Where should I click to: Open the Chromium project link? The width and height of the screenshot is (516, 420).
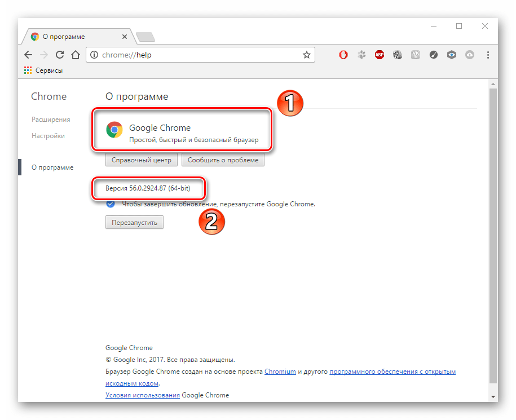280,372
